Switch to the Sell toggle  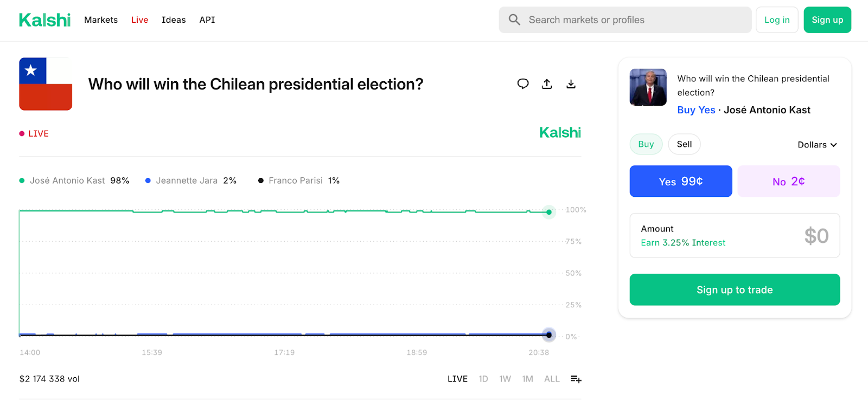684,144
